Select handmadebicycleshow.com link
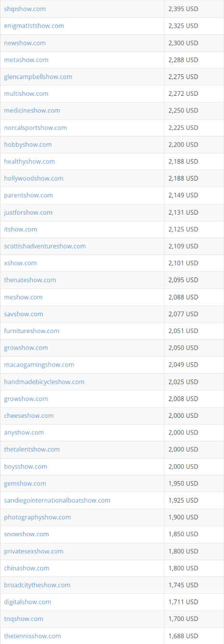The height and width of the screenshot is (644, 224). (44, 382)
